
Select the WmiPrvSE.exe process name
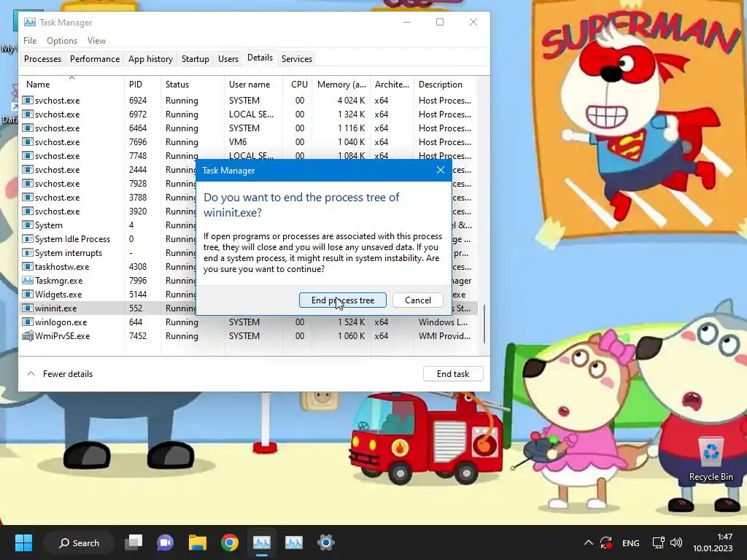(63, 335)
